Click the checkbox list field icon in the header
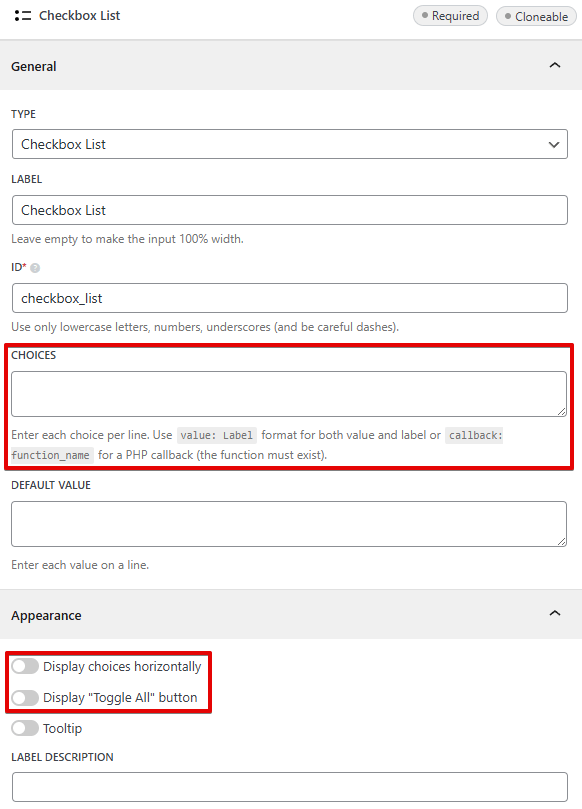Screen dimensions: 582x809 click(23, 15)
